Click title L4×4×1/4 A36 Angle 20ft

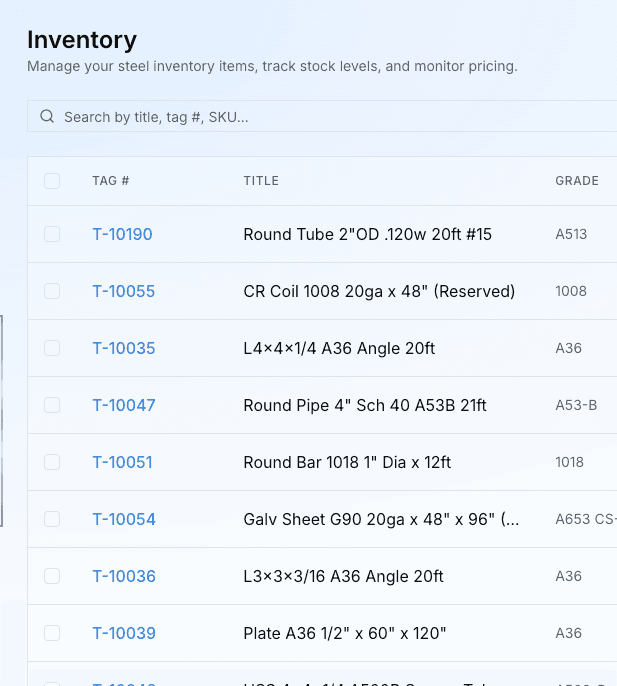tap(339, 348)
